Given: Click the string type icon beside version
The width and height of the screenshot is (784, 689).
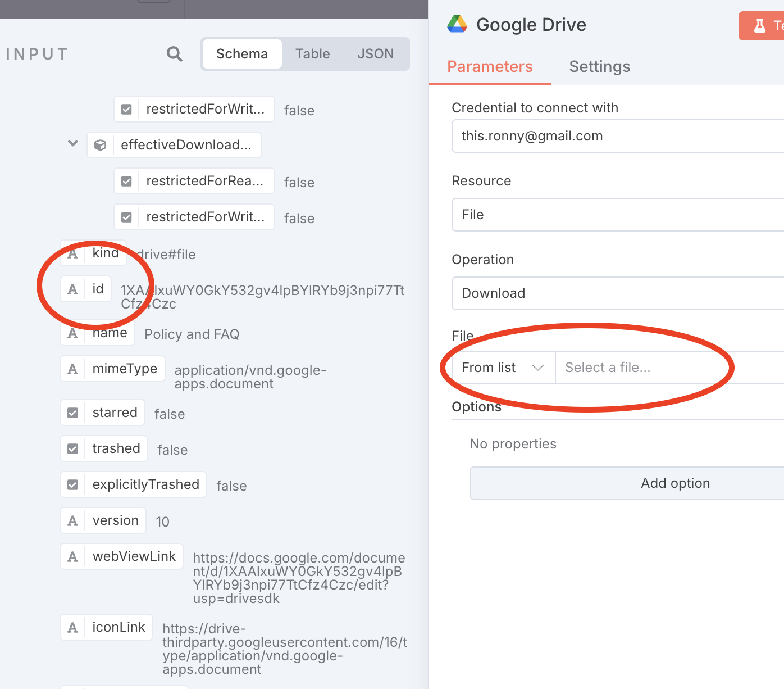Looking at the screenshot, I should 72,521.
